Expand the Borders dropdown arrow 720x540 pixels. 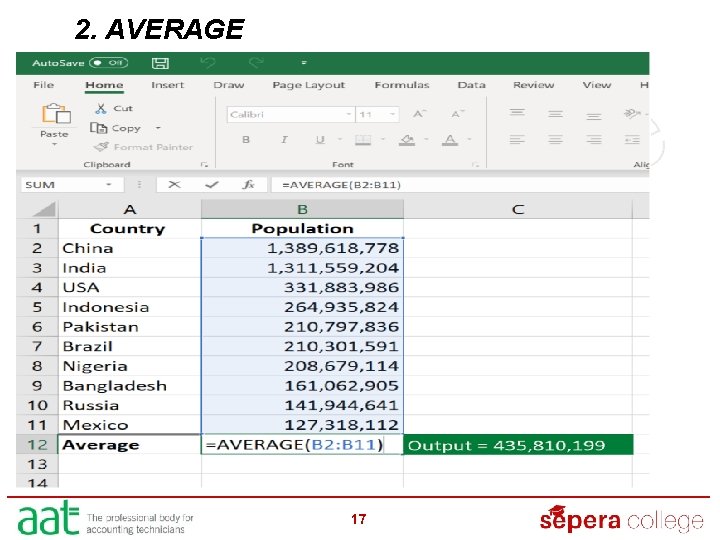[383, 139]
